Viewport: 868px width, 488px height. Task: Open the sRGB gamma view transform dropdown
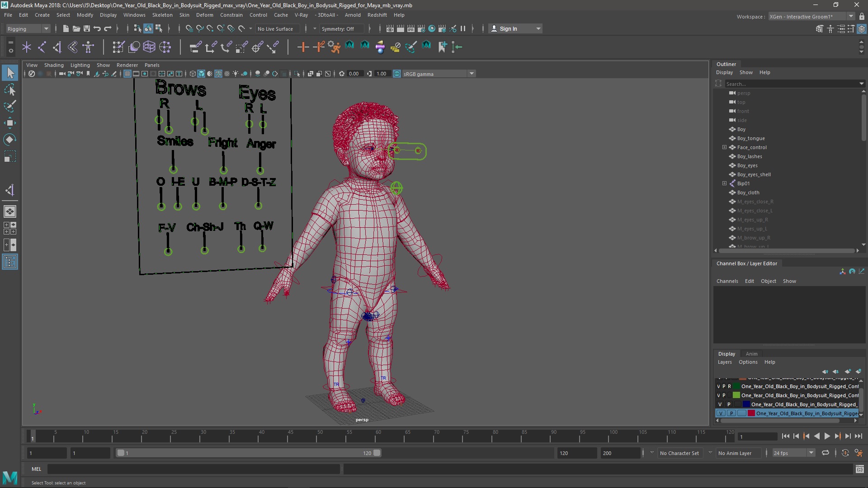coord(438,74)
